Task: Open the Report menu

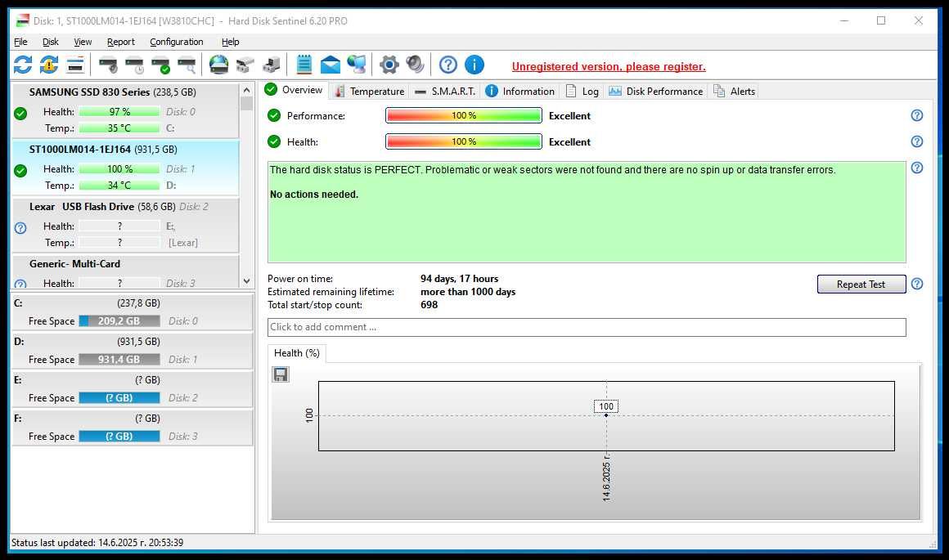Action: coord(120,42)
